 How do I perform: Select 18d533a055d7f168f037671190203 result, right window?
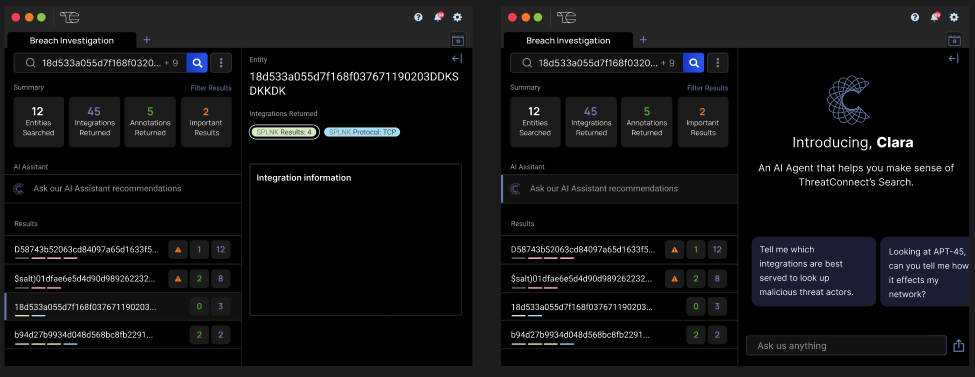619,306
